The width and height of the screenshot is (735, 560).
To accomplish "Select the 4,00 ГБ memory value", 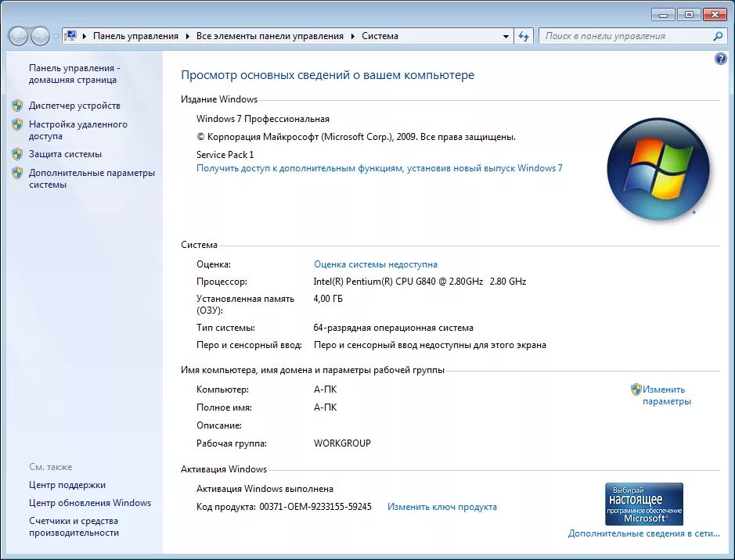I will tap(328, 298).
